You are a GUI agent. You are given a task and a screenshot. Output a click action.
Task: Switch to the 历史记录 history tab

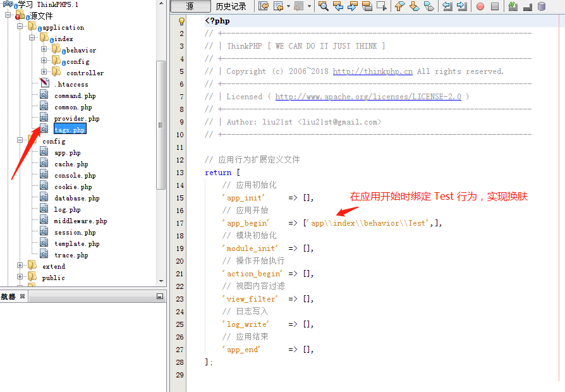click(x=231, y=6)
